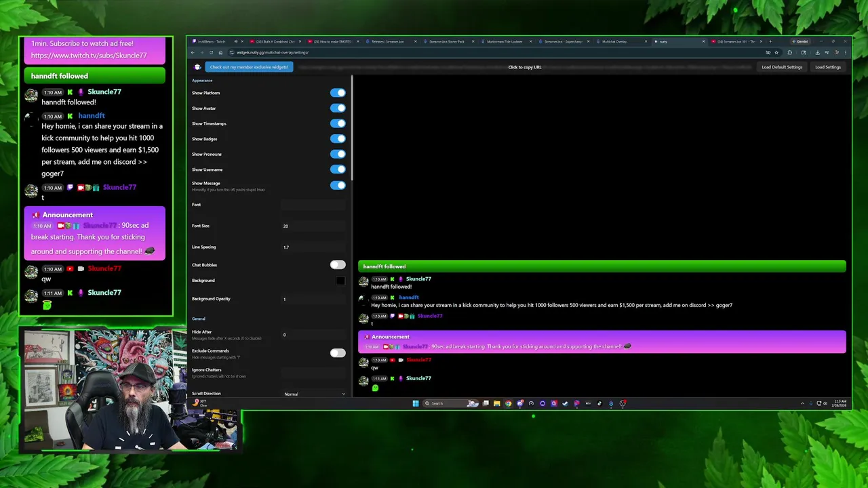Click the Skuncle77 avatar next to 'hanndft followed!' in preview
Screen dimensions: 868x488
click(364, 282)
